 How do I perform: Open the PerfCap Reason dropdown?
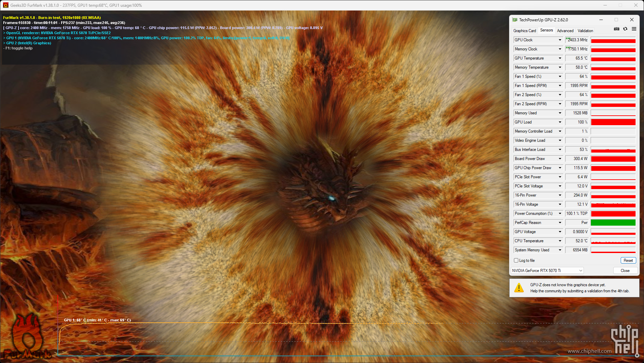tap(560, 223)
